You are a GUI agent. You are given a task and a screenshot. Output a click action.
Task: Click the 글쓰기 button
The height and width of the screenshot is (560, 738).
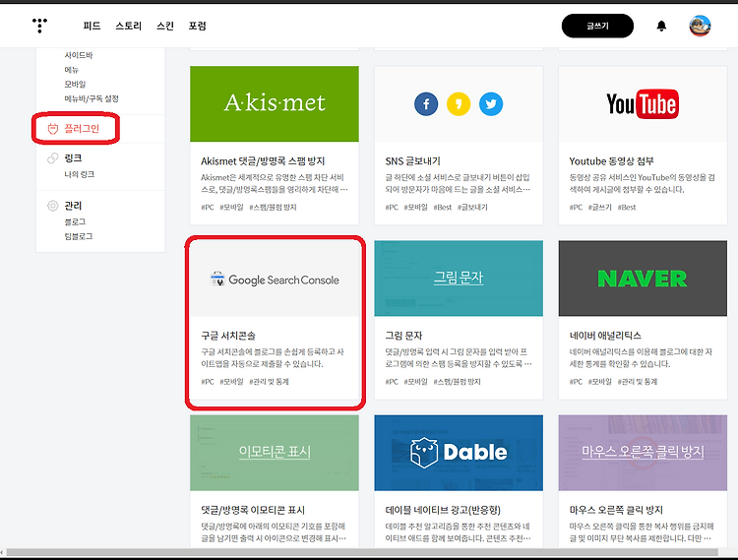(x=597, y=26)
